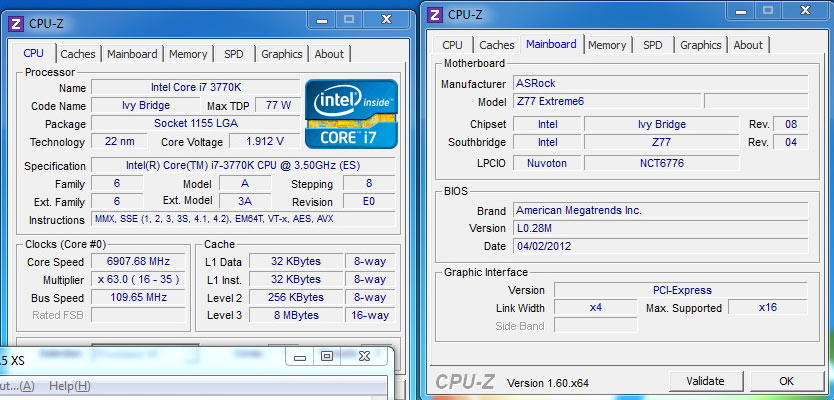
Task: Click the Core Speed value '6907.68 MHz'
Action: pos(138,261)
